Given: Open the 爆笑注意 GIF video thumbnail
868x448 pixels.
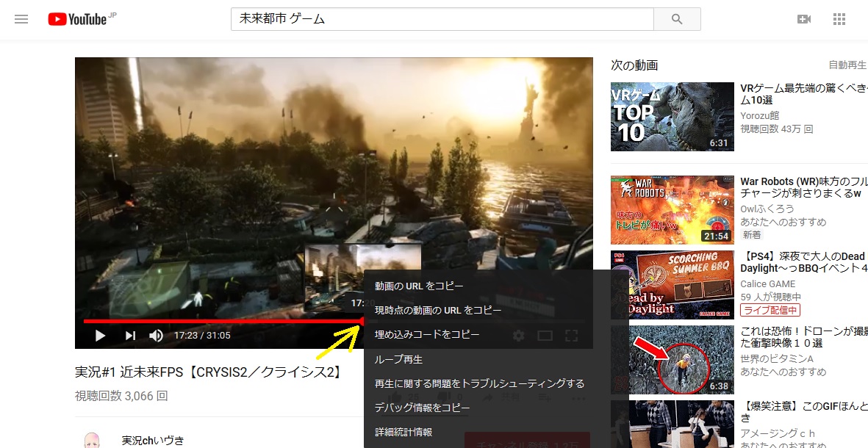Looking at the screenshot, I should coord(672,424).
